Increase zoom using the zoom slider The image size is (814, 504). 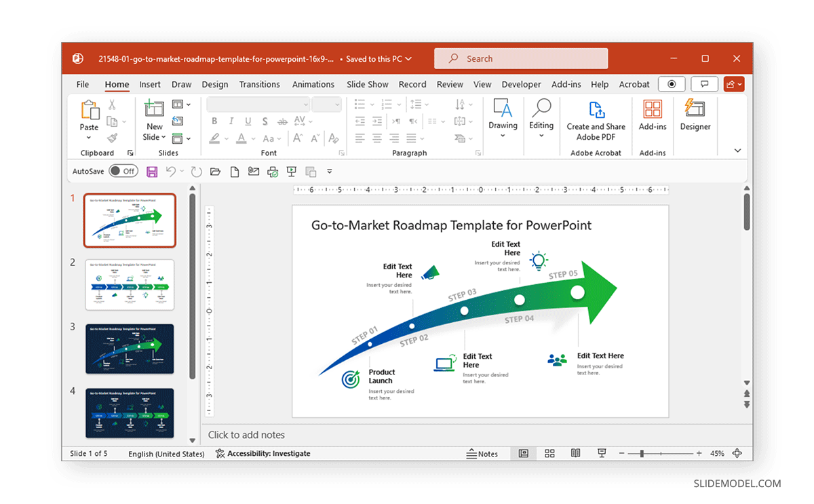click(x=699, y=453)
